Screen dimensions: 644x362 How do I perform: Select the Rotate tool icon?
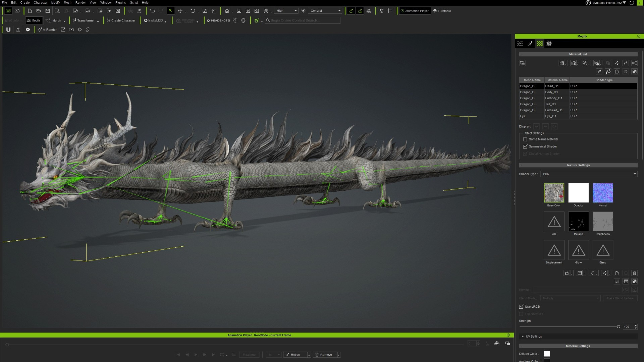(x=193, y=11)
